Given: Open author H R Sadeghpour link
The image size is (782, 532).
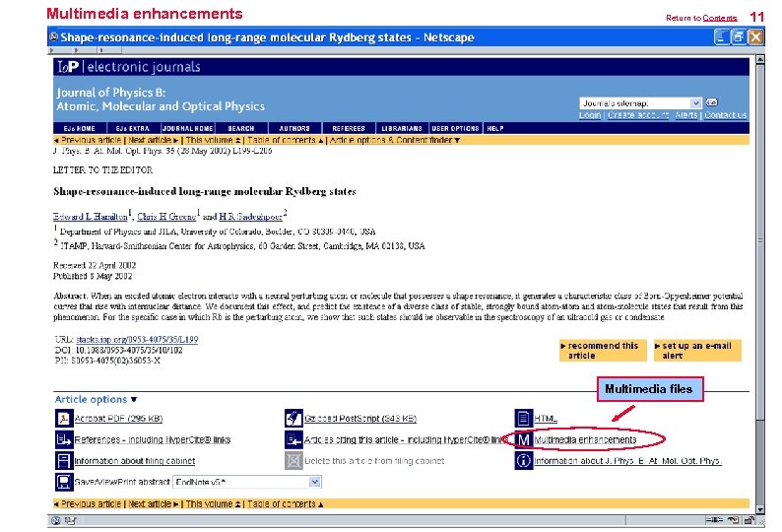Looking at the screenshot, I should pyautogui.click(x=250, y=217).
